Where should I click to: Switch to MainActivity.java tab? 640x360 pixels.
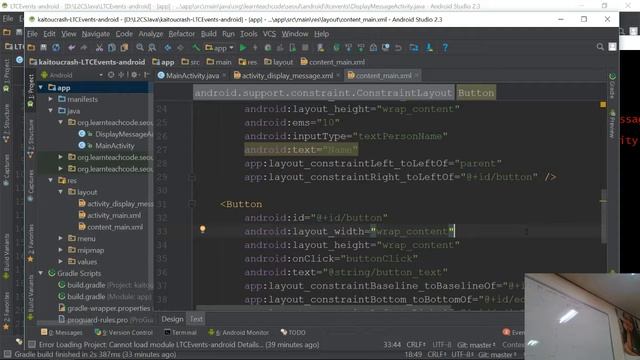pos(192,76)
